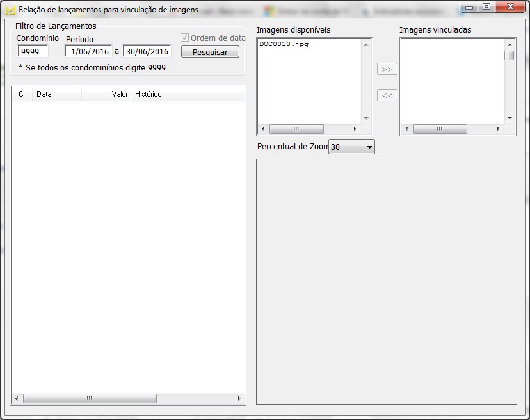Viewport: 530px width, 420px height.
Task: Sort by the Data column header
Action: (56, 94)
